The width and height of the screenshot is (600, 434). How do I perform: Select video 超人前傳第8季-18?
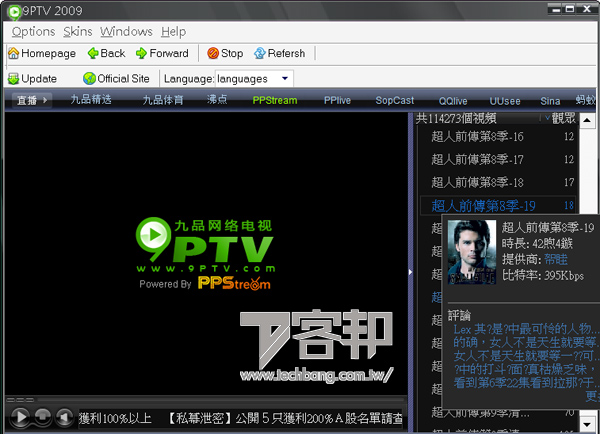click(498, 183)
